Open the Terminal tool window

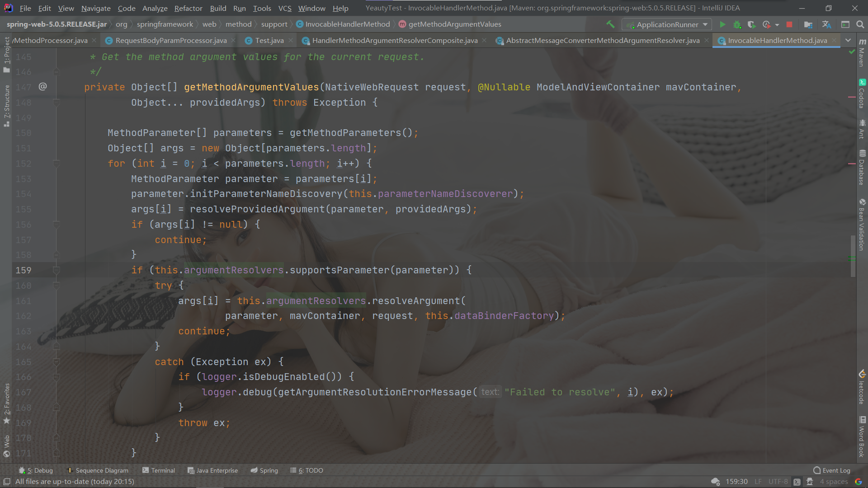pos(158,470)
